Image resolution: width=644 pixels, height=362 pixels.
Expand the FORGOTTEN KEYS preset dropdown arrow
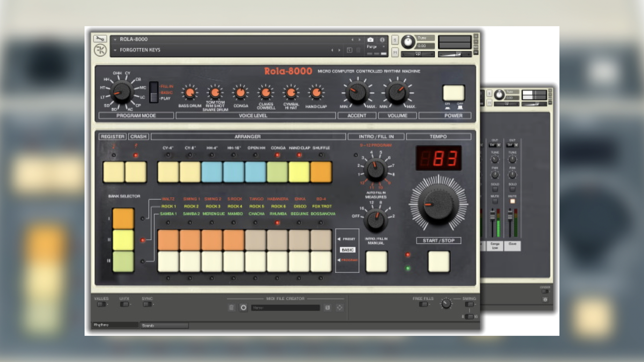click(115, 50)
